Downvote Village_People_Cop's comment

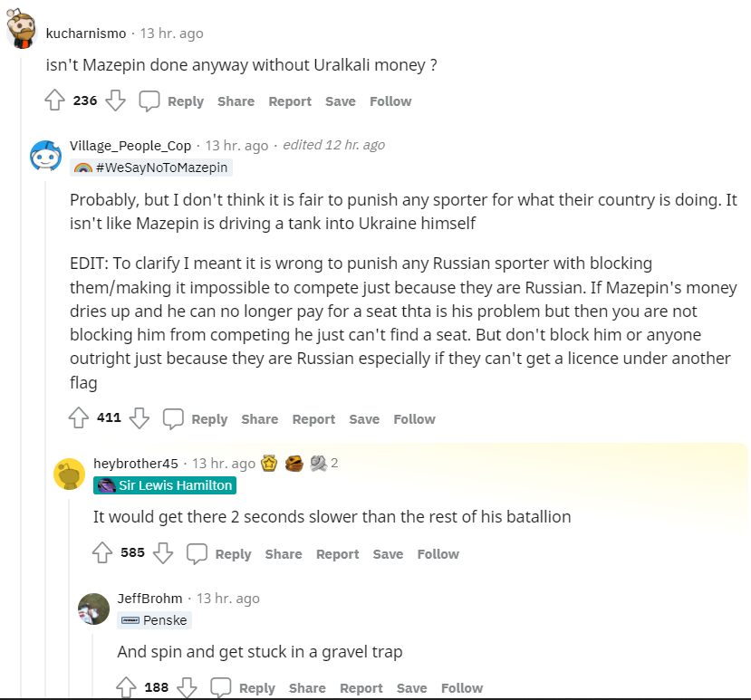(x=139, y=418)
